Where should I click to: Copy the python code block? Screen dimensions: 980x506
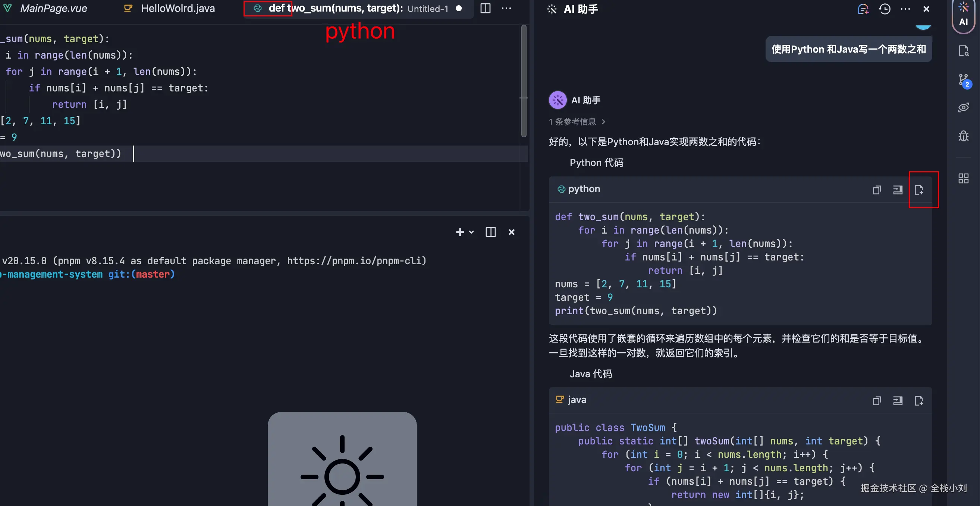click(x=877, y=190)
